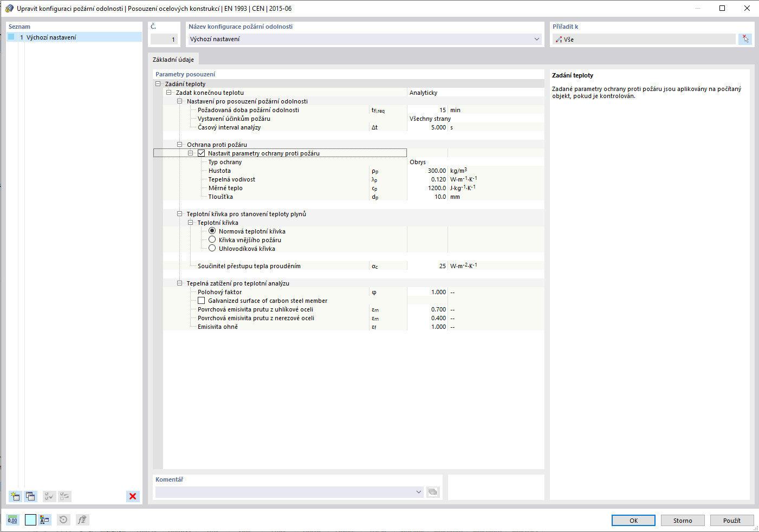Click the Typ ochrany row label
The image size is (759, 532).
(225, 162)
